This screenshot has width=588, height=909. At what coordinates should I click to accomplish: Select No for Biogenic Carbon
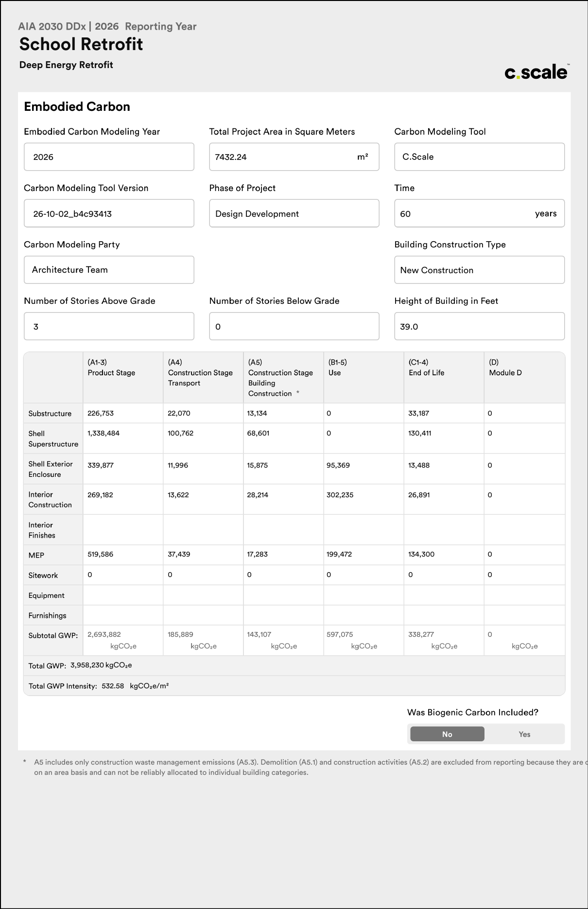pyautogui.click(x=447, y=734)
